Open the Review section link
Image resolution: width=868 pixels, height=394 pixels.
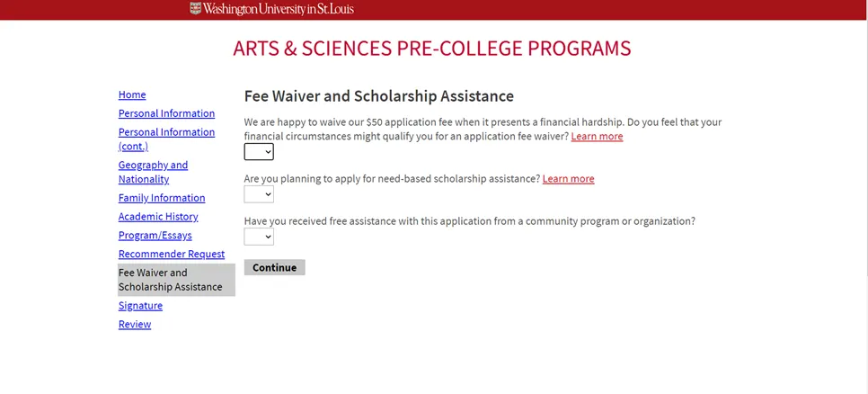(x=135, y=325)
